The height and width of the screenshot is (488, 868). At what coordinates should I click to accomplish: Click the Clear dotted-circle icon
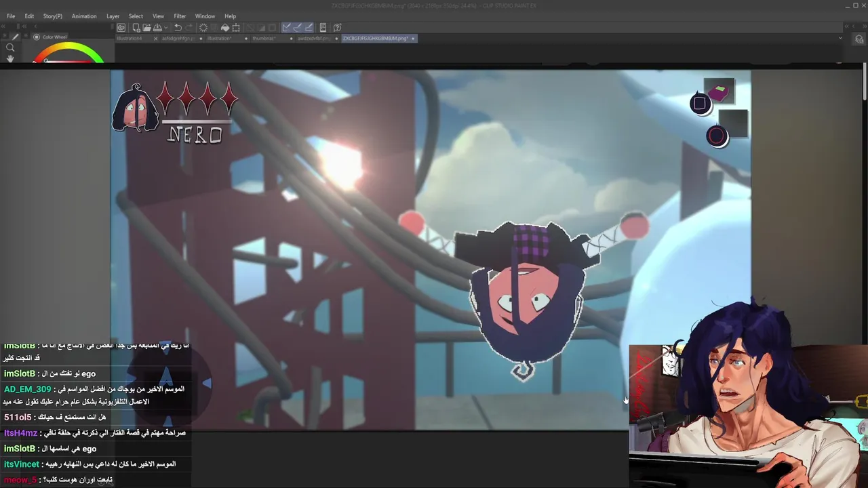coord(203,28)
